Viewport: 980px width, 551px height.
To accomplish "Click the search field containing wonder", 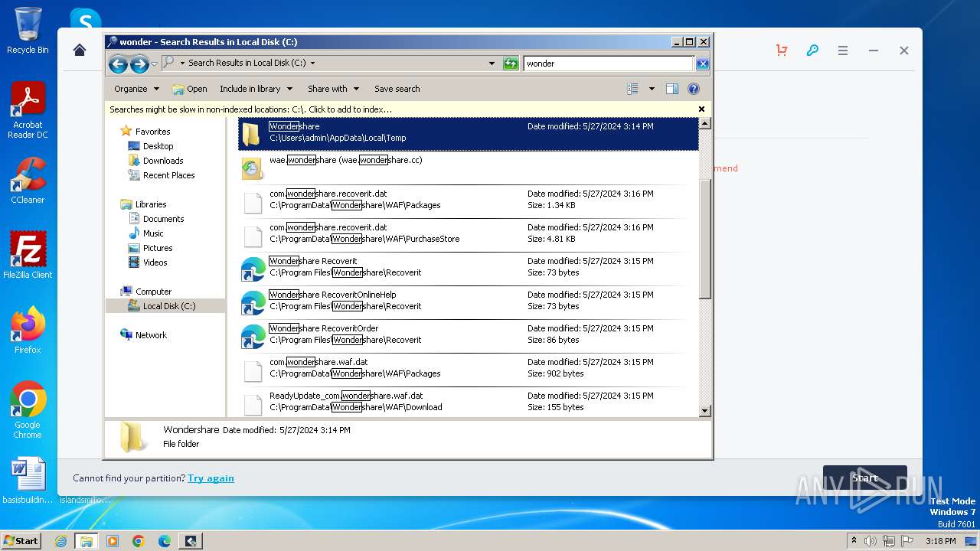I will 608,64.
